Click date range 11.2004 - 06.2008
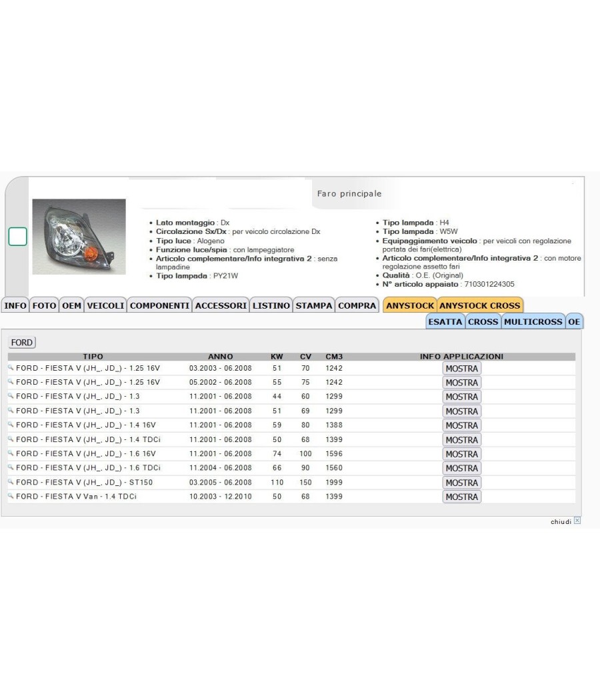Image resolution: width=600 pixels, height=700 pixels. pos(221,468)
